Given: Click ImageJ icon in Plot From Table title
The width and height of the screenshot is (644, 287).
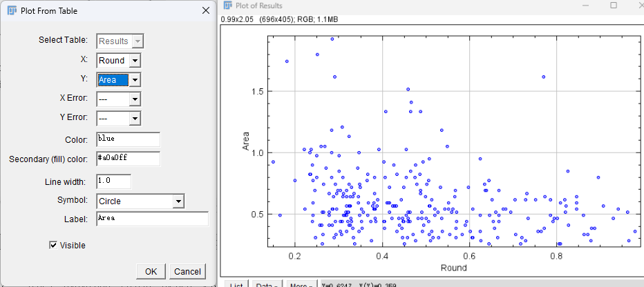Looking at the screenshot, I should [x=12, y=10].
